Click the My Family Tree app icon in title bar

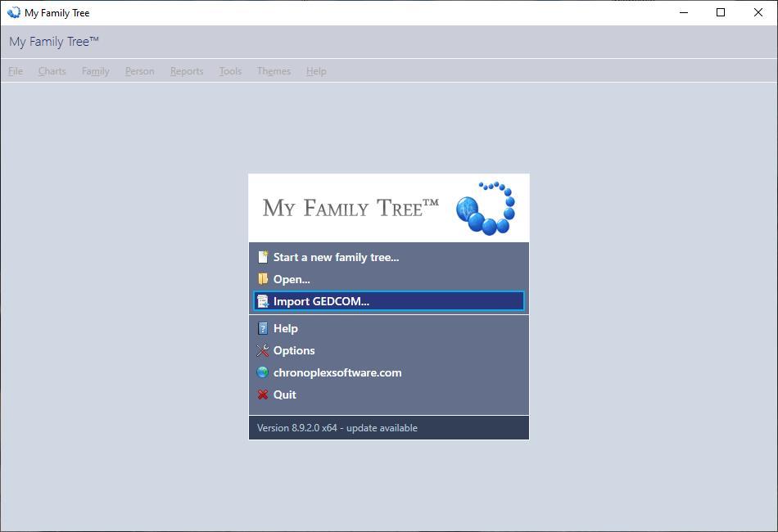click(14, 12)
